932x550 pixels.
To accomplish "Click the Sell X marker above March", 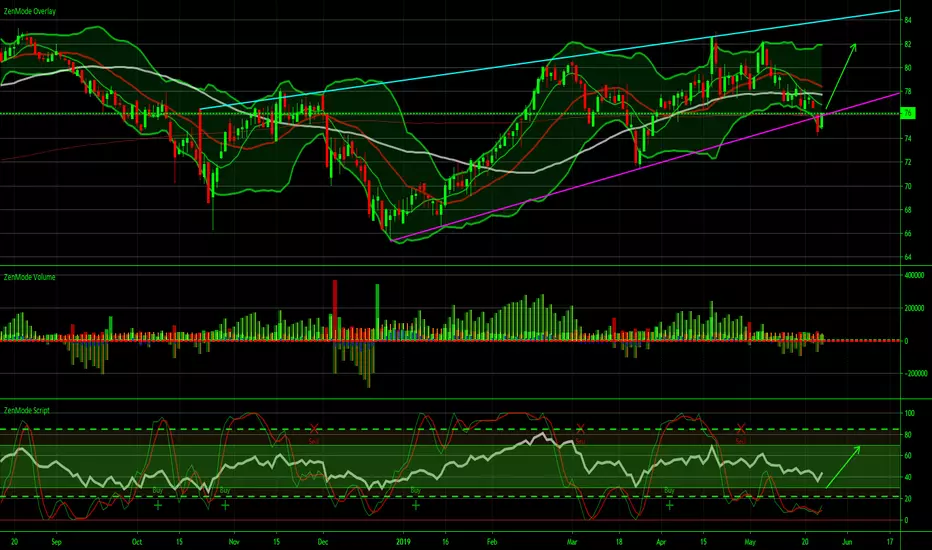I will pyautogui.click(x=581, y=428).
